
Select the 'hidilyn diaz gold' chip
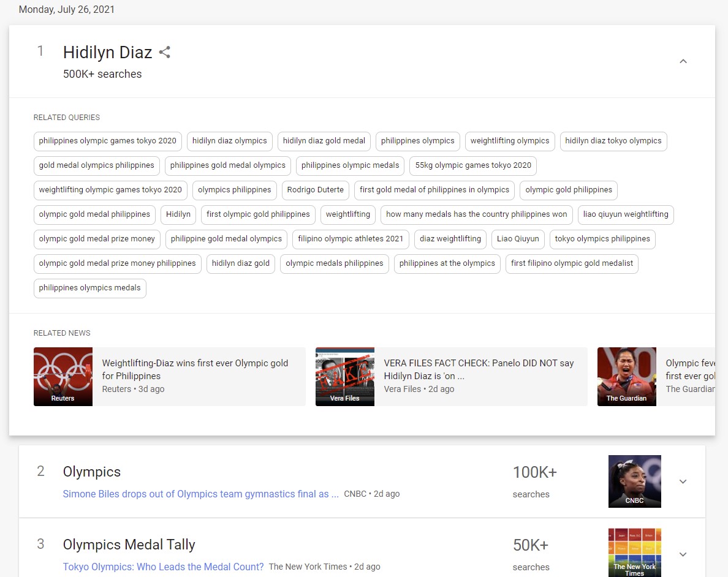241,264
